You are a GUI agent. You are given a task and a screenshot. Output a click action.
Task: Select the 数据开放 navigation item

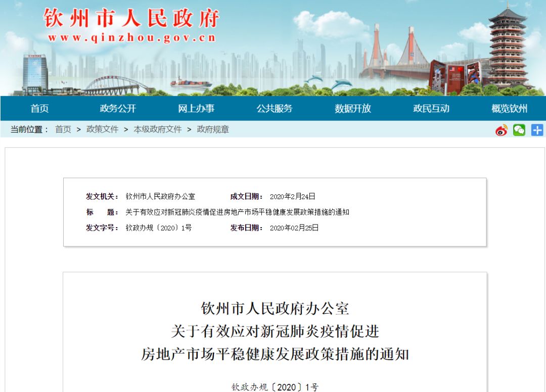click(353, 108)
